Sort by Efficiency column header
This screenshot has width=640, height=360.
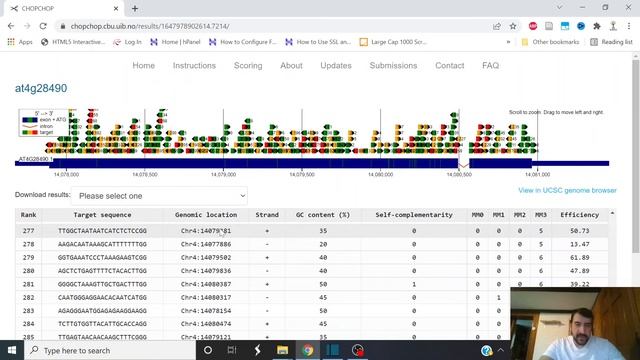click(x=580, y=215)
